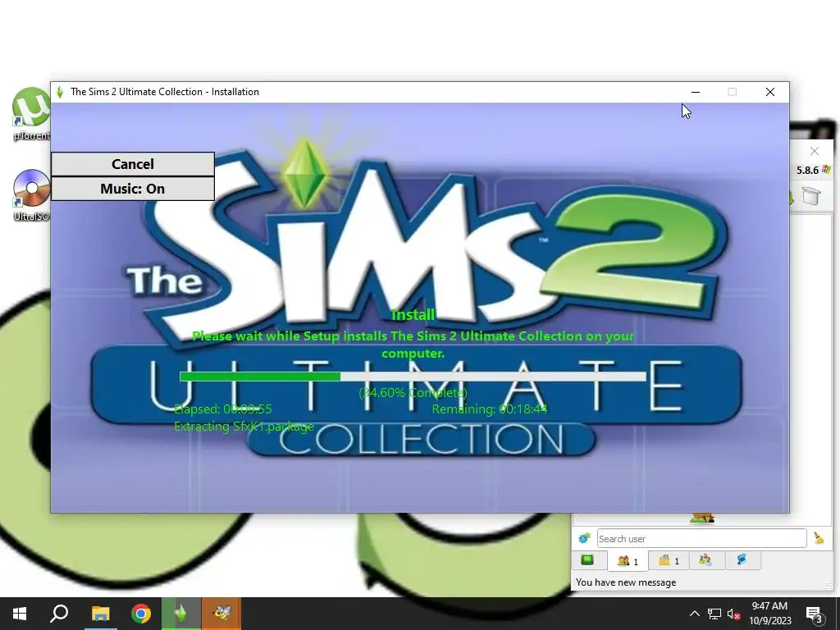Viewport: 840px width, 630px height.
Task: Cancel the Sims 2 installation
Action: tap(133, 164)
